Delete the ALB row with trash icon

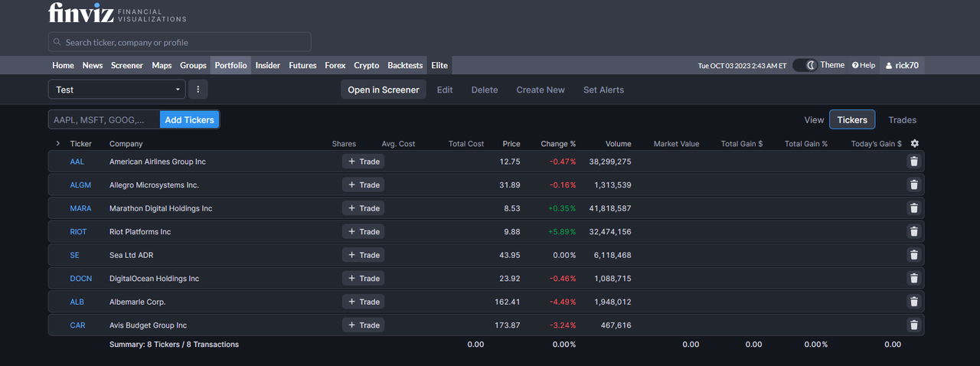click(x=913, y=302)
